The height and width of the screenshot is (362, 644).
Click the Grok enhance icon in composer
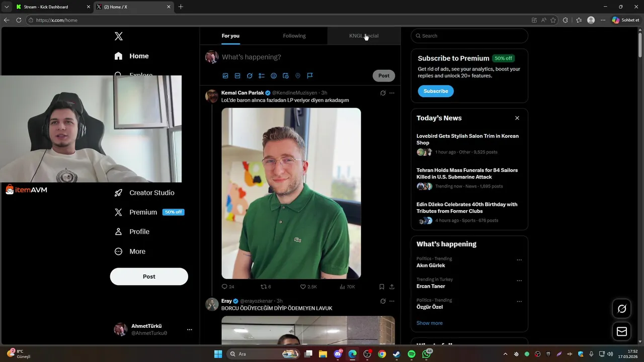[250, 76]
